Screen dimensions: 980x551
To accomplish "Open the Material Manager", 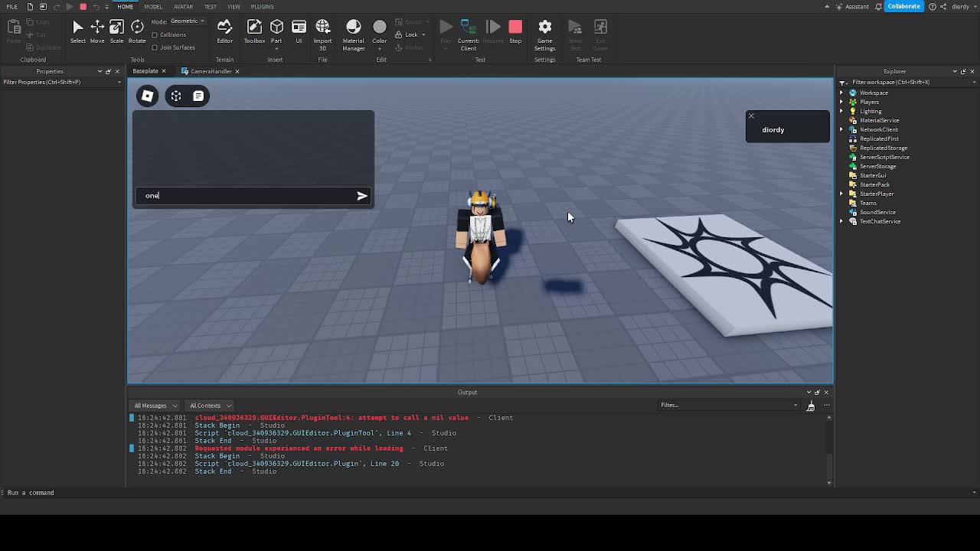I will pyautogui.click(x=353, y=35).
